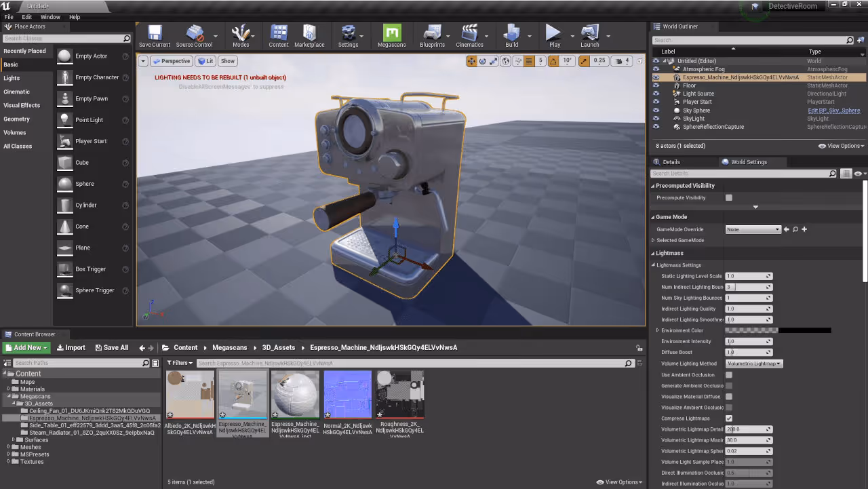Select the Point Light in Place Actors
Image resolution: width=868 pixels, height=489 pixels.
(x=89, y=119)
